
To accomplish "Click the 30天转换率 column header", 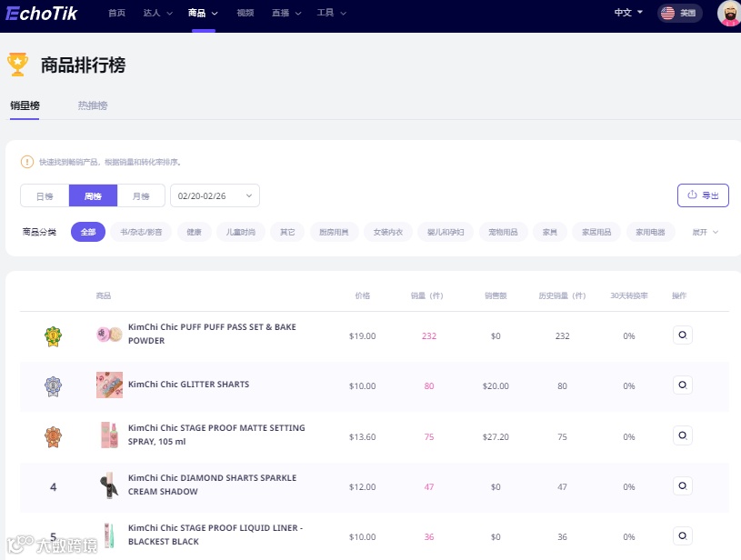I will (x=629, y=295).
